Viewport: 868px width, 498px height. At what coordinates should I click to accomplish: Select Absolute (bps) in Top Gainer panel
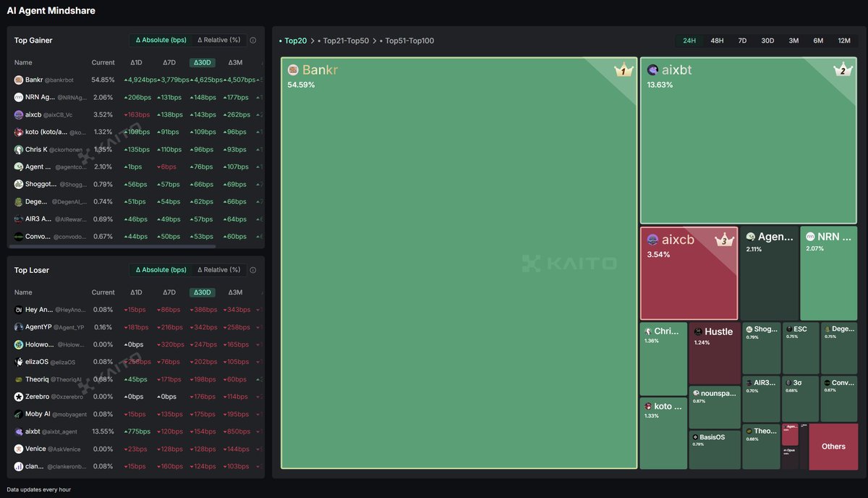click(161, 41)
